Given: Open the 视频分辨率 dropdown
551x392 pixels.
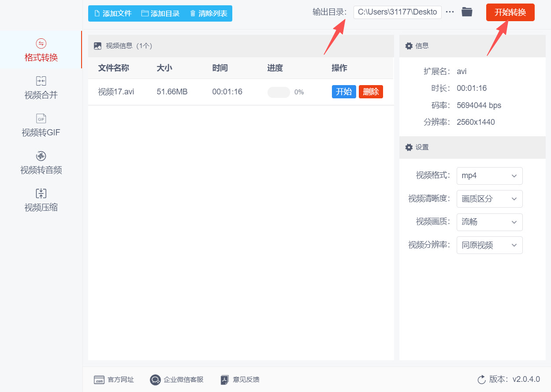Looking at the screenshot, I should coord(489,245).
